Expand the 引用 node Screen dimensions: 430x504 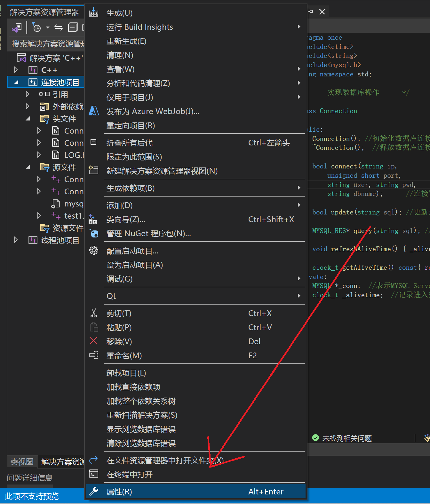tap(28, 94)
